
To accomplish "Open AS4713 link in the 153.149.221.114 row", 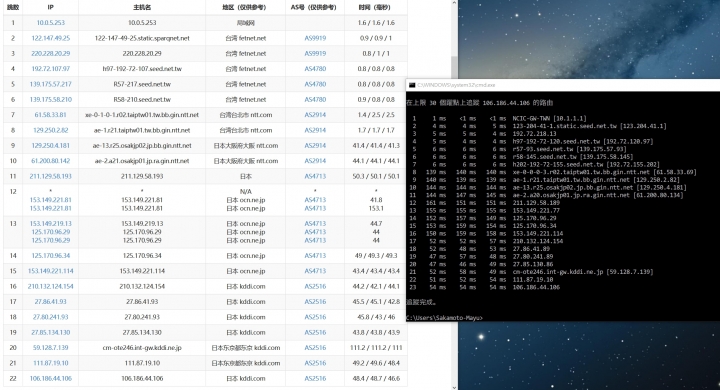I will pyautogui.click(x=315, y=271).
